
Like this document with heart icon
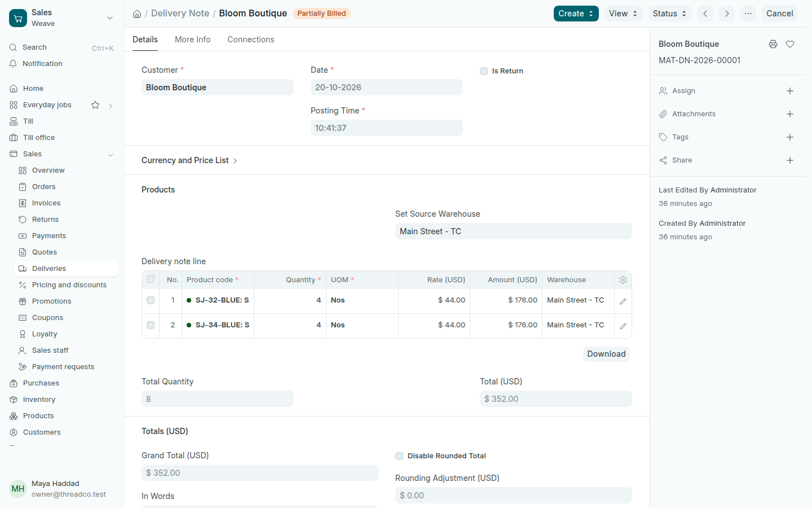tap(790, 44)
